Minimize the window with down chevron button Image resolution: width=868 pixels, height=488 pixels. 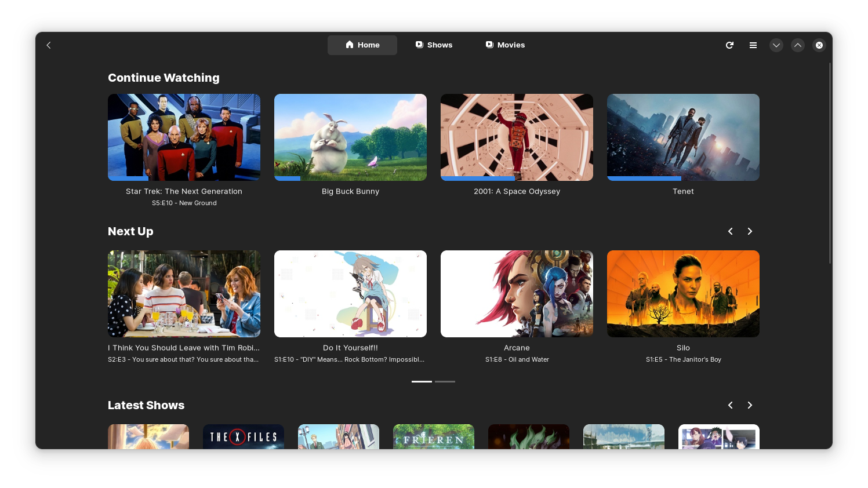(776, 45)
